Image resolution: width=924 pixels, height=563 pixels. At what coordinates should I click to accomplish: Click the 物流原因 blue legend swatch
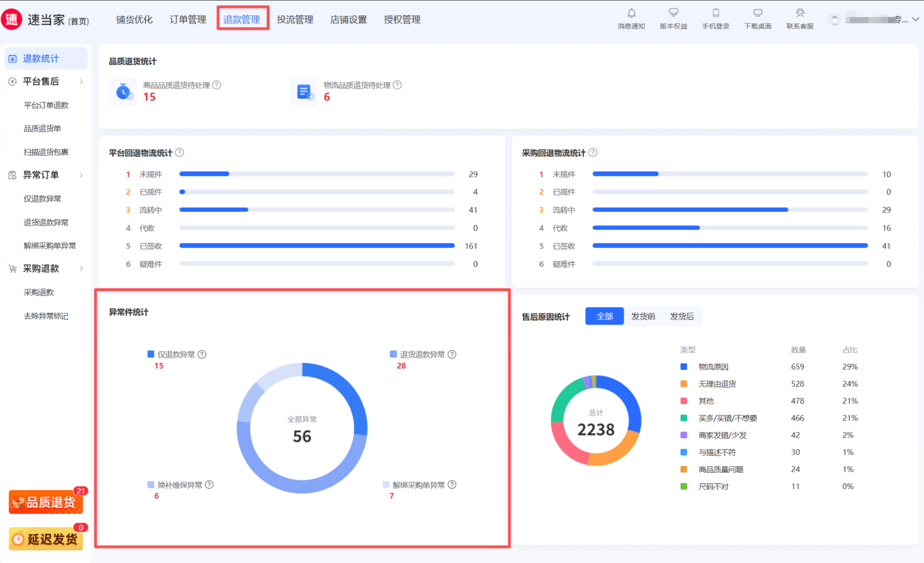(684, 367)
